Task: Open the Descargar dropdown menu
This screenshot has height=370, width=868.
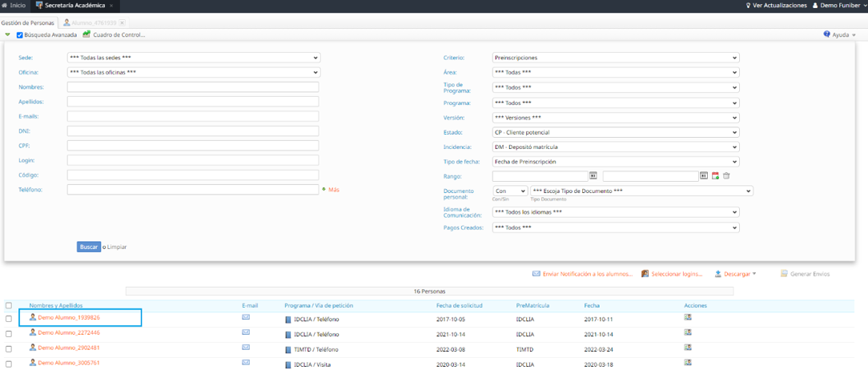Action: point(736,274)
